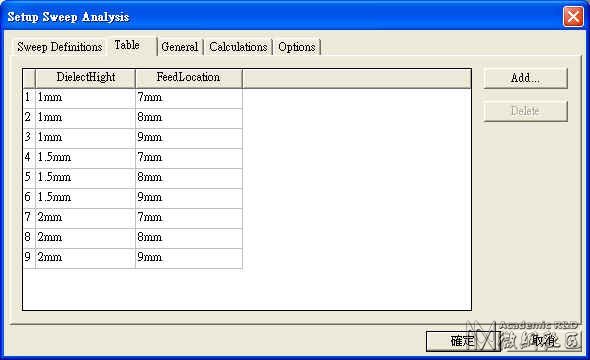The height and width of the screenshot is (360, 590).
Task: Click DielectHight cell 1.5mm in row 5
Action: 85,178
